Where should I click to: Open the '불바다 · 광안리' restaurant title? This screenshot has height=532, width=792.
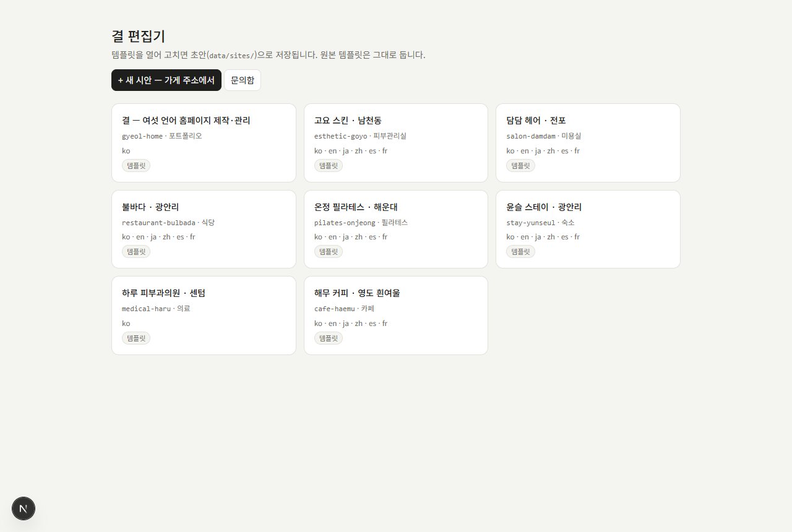pyautogui.click(x=150, y=207)
